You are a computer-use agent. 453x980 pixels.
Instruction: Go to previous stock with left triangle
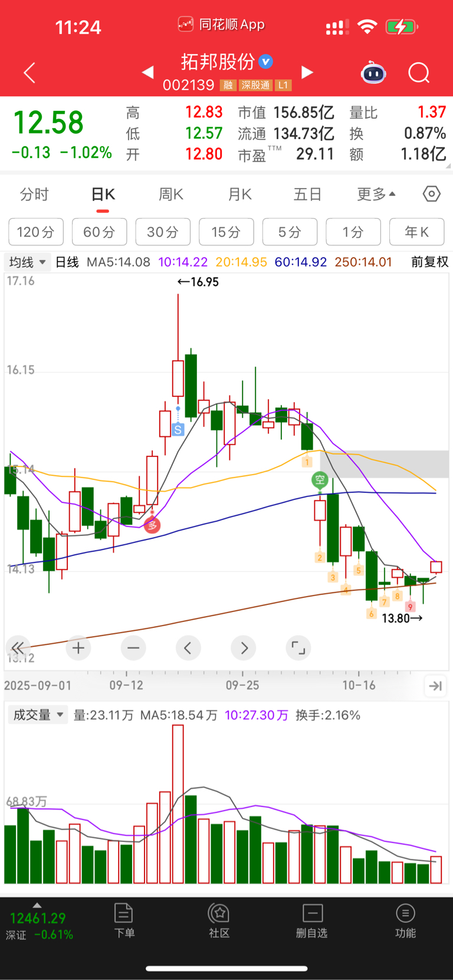coord(148,72)
